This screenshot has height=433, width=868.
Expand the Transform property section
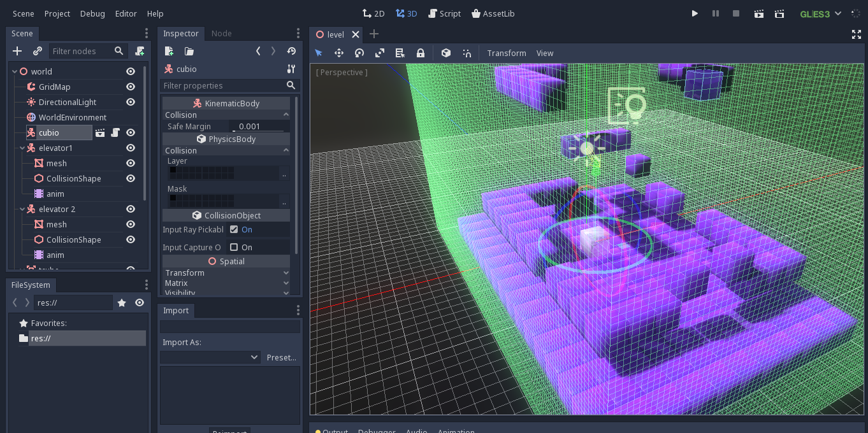pyautogui.click(x=226, y=273)
